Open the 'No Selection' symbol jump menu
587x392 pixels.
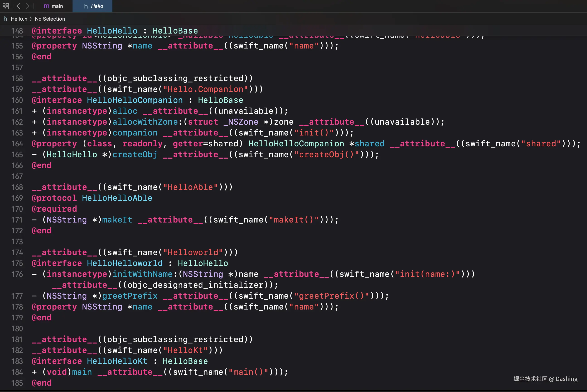(x=50, y=19)
